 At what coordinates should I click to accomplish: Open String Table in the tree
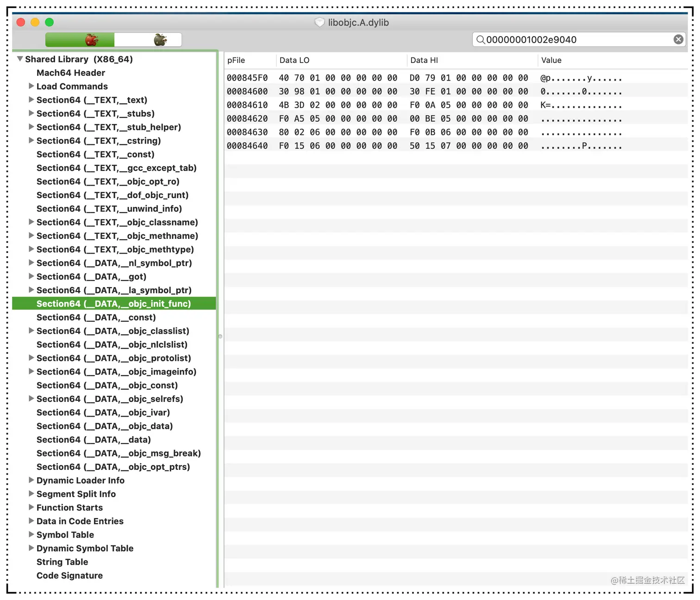62,562
